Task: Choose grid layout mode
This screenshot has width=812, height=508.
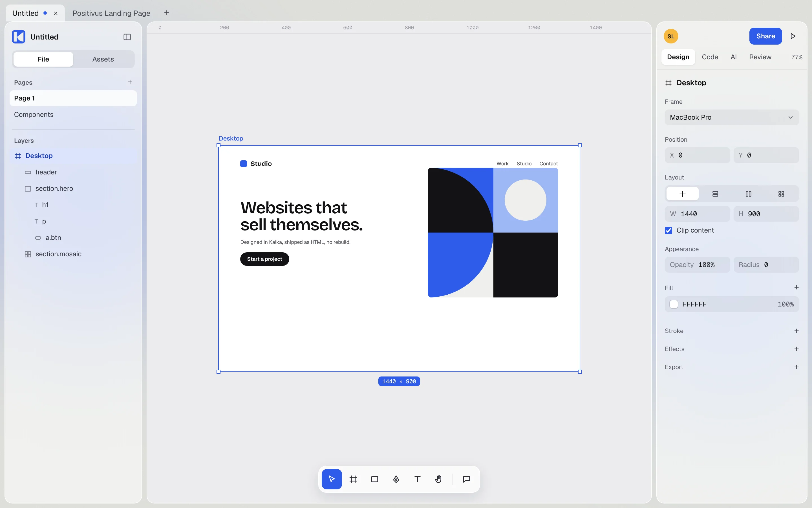Action: (781, 194)
